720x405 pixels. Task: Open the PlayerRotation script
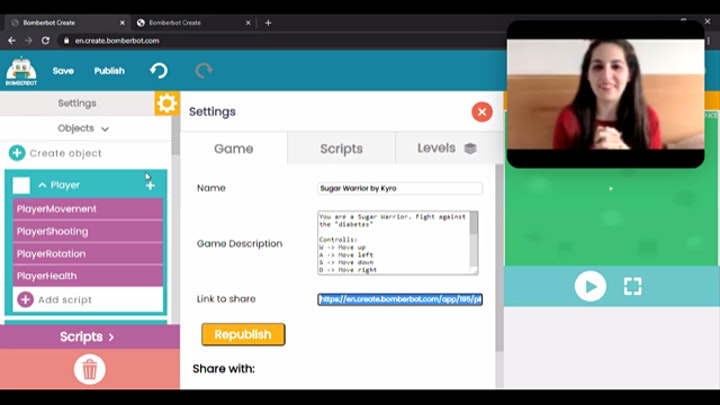(x=88, y=253)
